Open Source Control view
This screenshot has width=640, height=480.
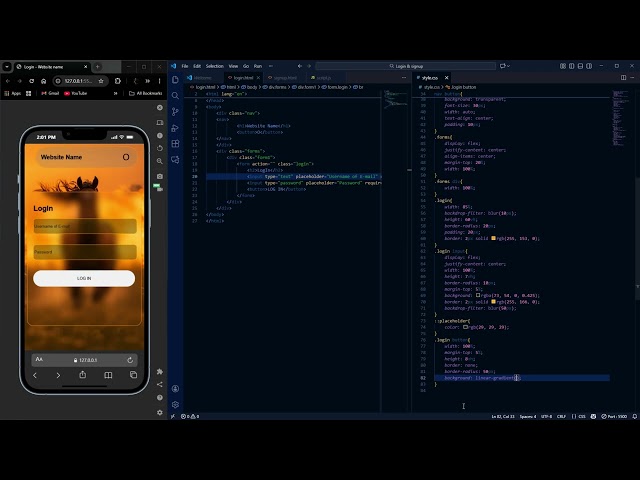pos(175,112)
